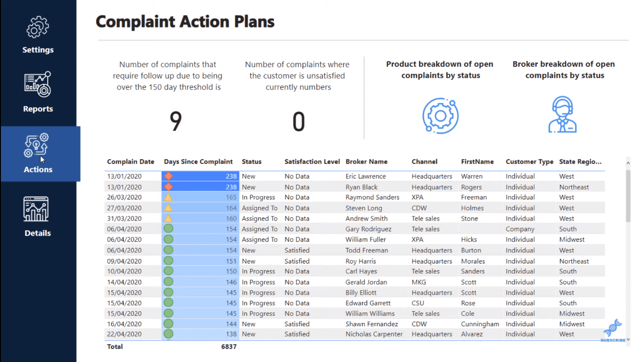Sort table by Complain Date header
Viewport: 644px width, 362px height.
point(131,162)
